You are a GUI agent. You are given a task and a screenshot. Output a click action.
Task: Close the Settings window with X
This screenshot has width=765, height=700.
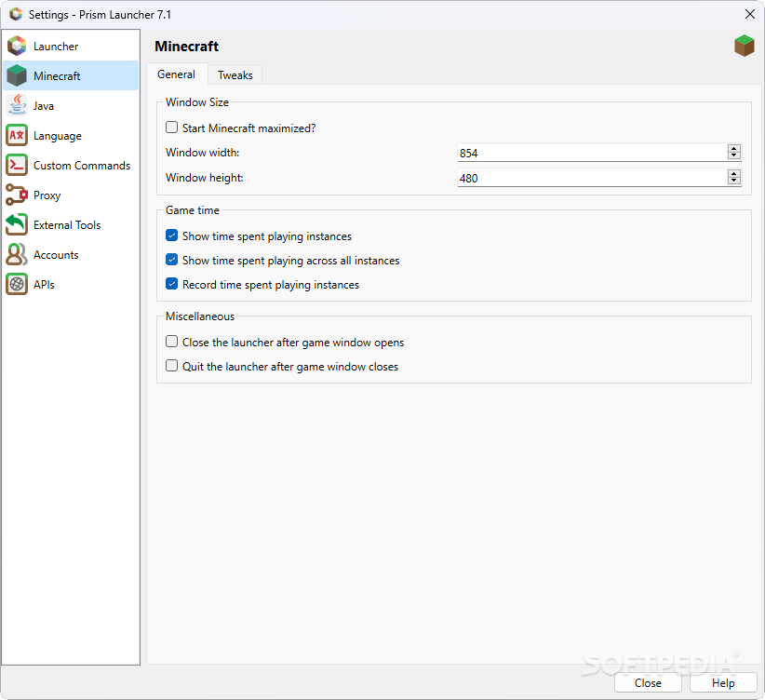click(750, 14)
